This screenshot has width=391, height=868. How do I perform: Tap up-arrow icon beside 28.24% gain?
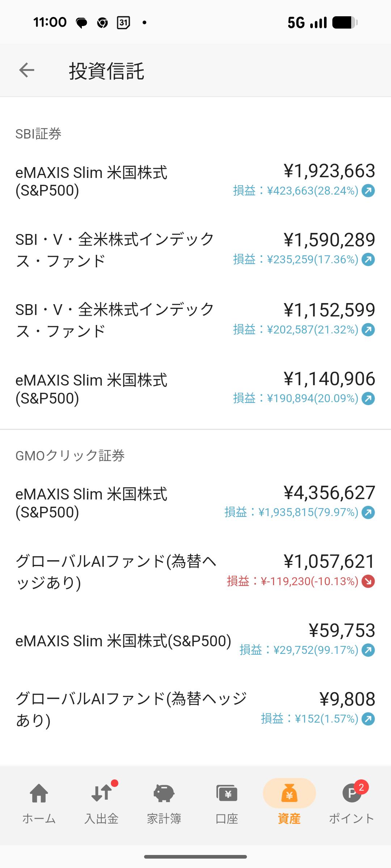click(x=368, y=191)
